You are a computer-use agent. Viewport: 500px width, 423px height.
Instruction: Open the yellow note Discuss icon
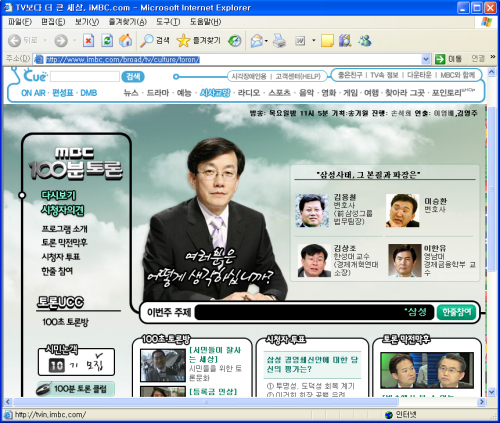pos(327,41)
